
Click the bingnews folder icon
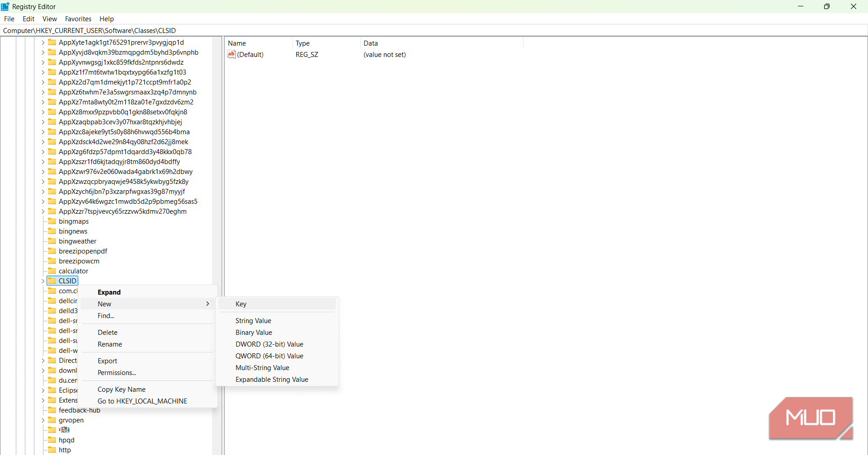point(52,231)
